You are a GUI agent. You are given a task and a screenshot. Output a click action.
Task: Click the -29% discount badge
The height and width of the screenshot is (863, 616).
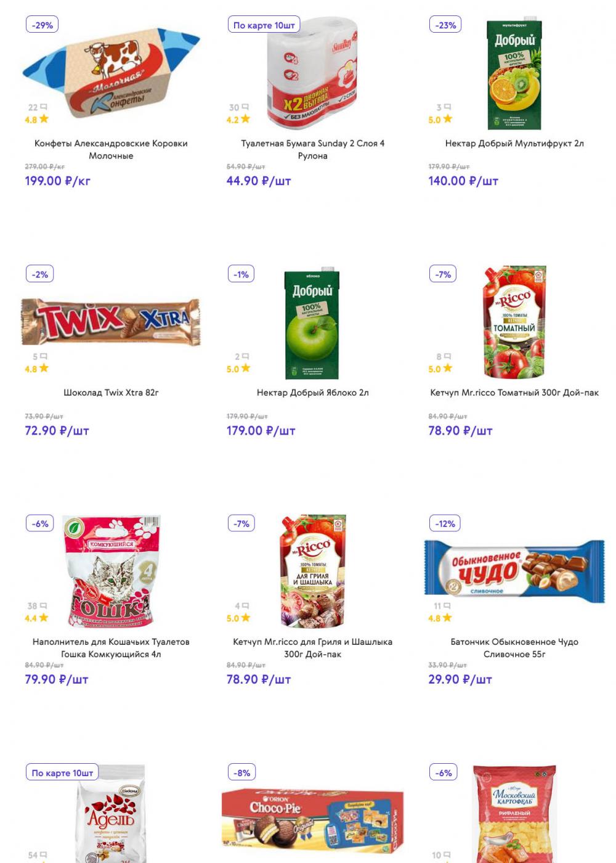[x=43, y=25]
